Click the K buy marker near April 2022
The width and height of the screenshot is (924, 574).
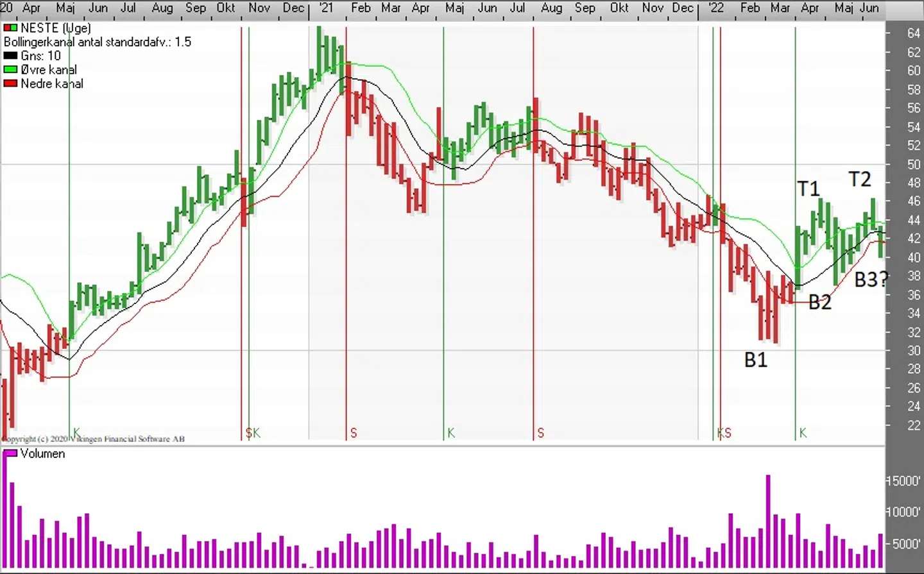click(802, 433)
